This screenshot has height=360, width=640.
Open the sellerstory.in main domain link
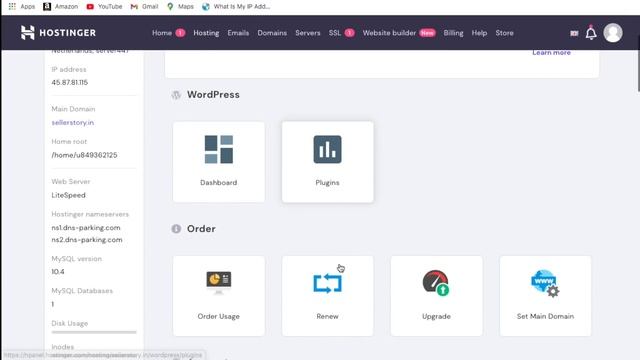tap(73, 122)
